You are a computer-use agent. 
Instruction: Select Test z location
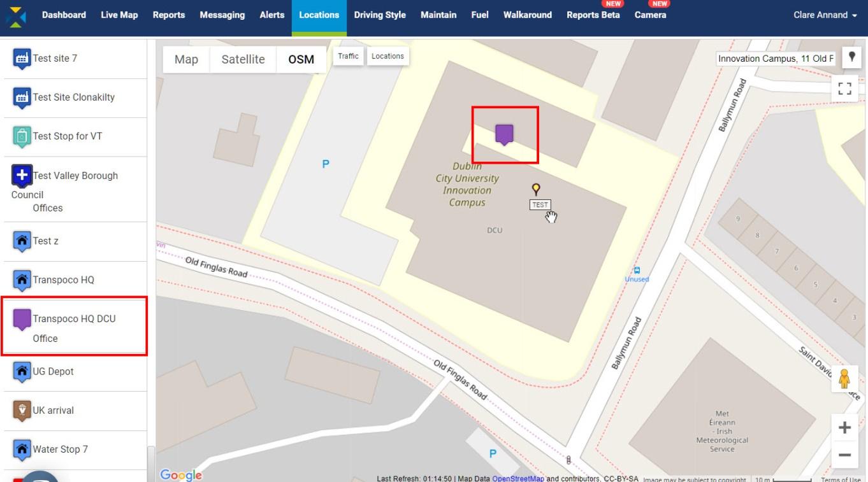coord(75,241)
